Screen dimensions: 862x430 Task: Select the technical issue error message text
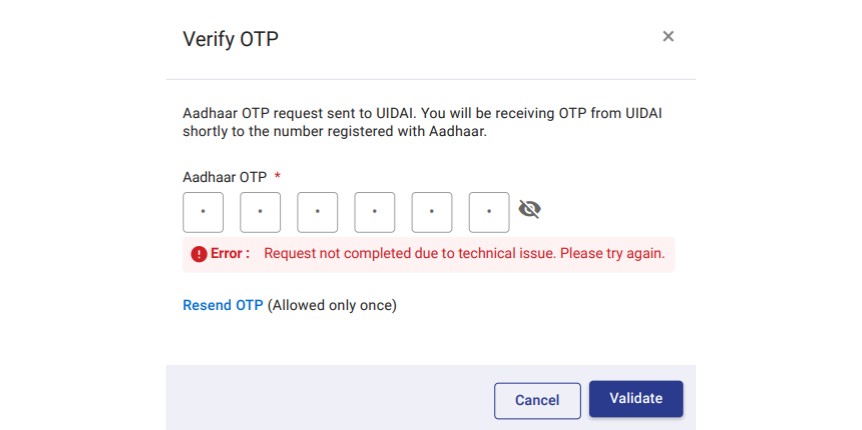click(464, 254)
